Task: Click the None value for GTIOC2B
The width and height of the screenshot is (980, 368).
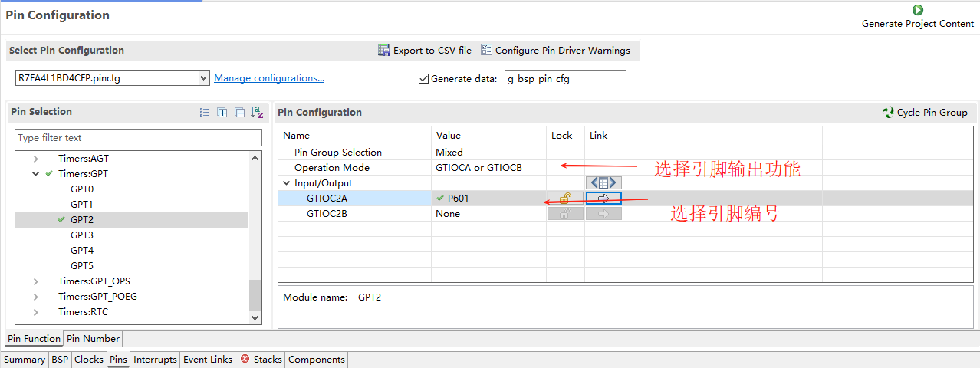Action: pos(488,214)
